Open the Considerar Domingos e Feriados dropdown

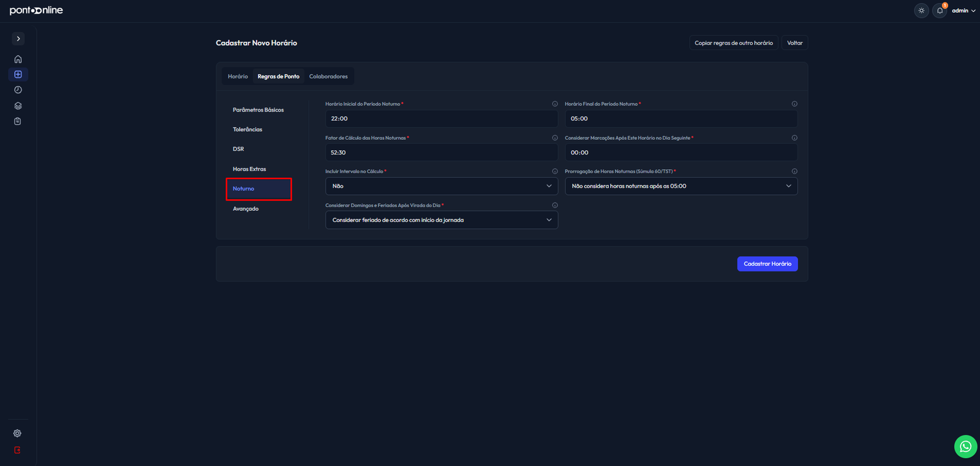(442, 220)
